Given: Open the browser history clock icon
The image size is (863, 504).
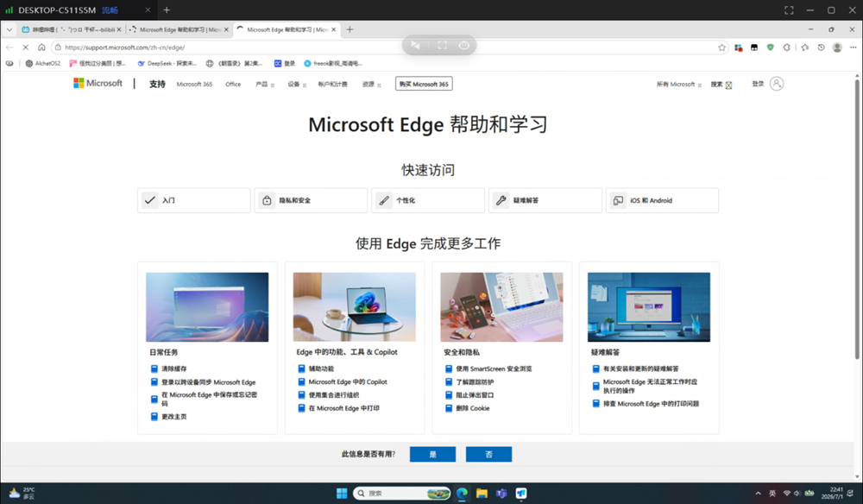Looking at the screenshot, I should pos(821,47).
